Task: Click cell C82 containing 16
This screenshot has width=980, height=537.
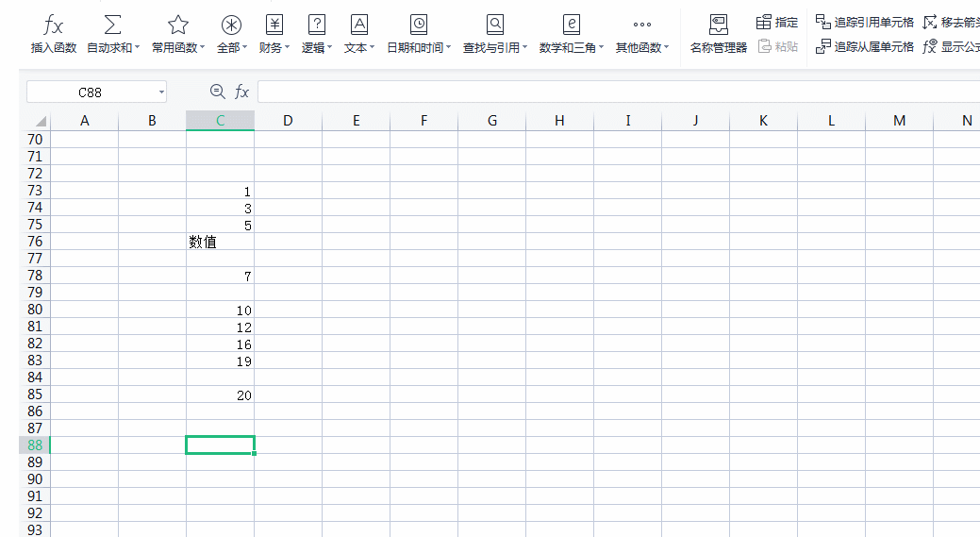Action: [x=220, y=344]
